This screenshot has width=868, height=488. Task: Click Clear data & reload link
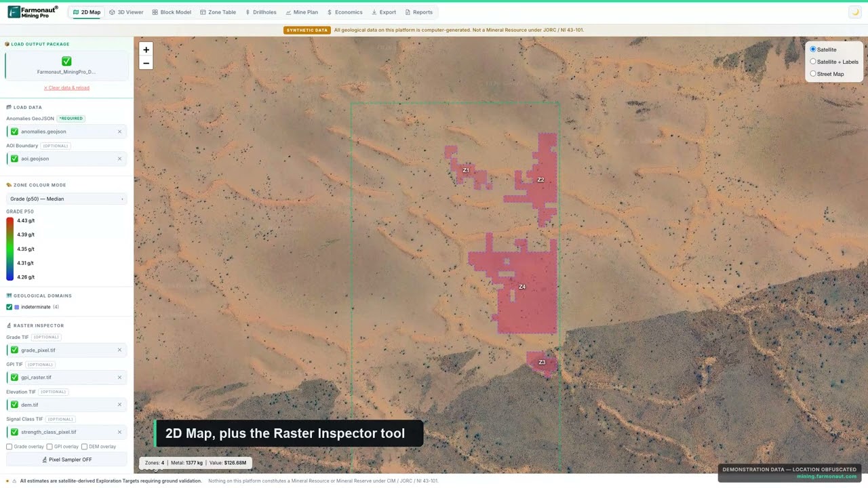coord(66,87)
